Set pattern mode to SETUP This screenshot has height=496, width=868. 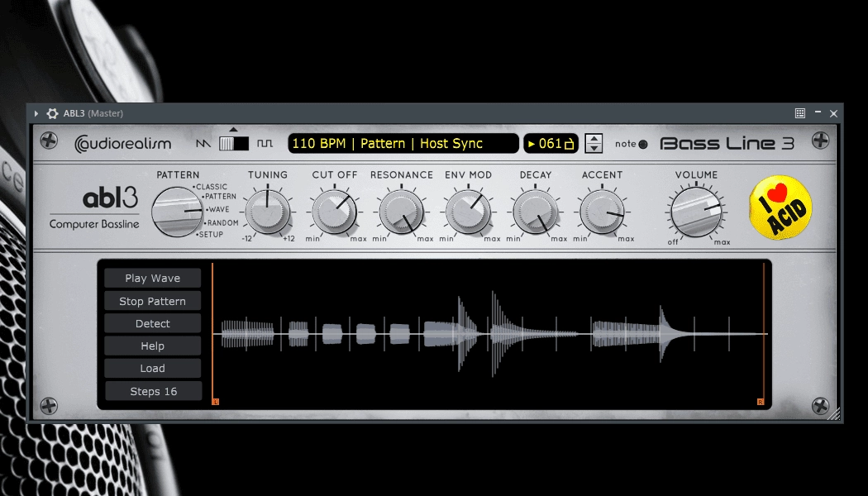point(210,234)
